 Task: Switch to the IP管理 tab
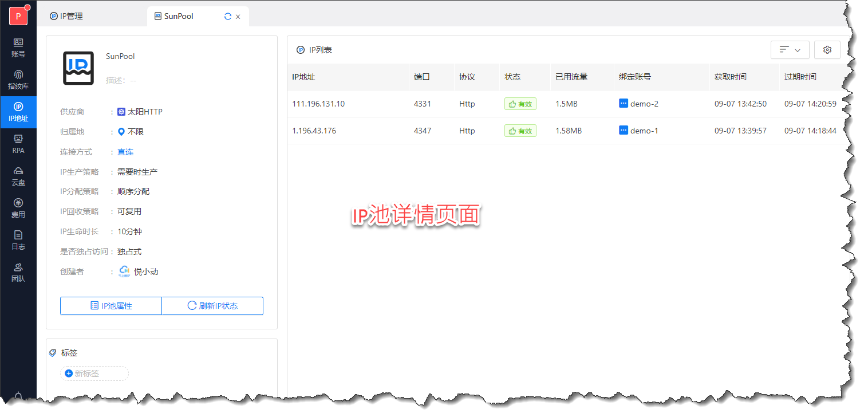tap(66, 16)
